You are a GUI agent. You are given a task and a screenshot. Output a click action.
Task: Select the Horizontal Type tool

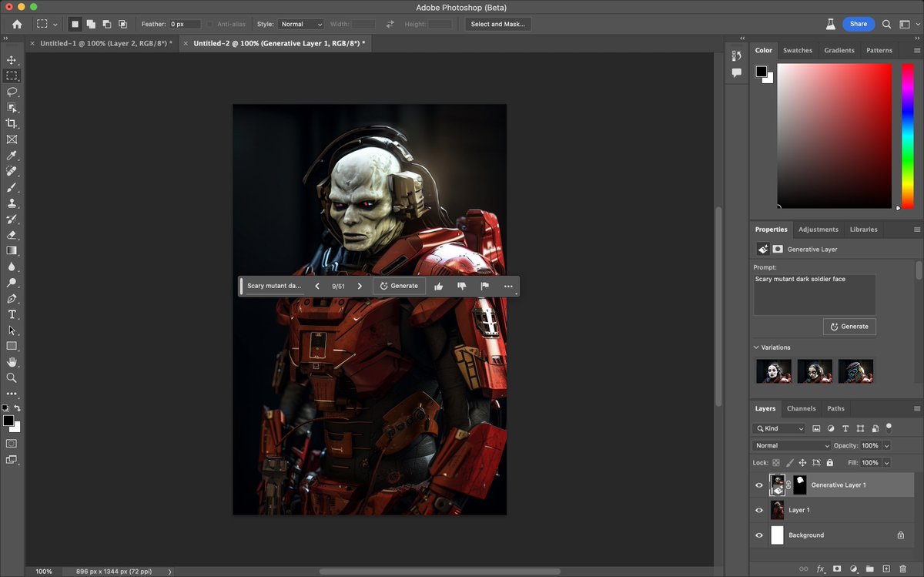pos(12,314)
